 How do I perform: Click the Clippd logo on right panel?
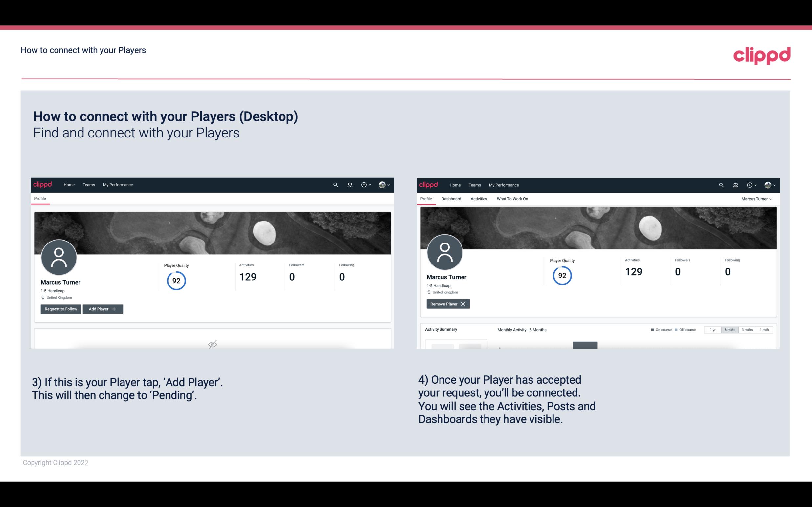pos(429,184)
